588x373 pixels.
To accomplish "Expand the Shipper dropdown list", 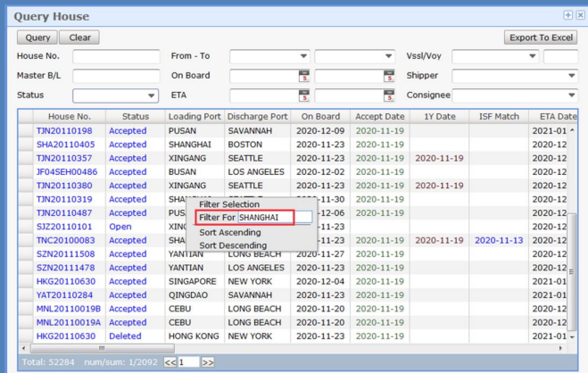I will (x=571, y=76).
